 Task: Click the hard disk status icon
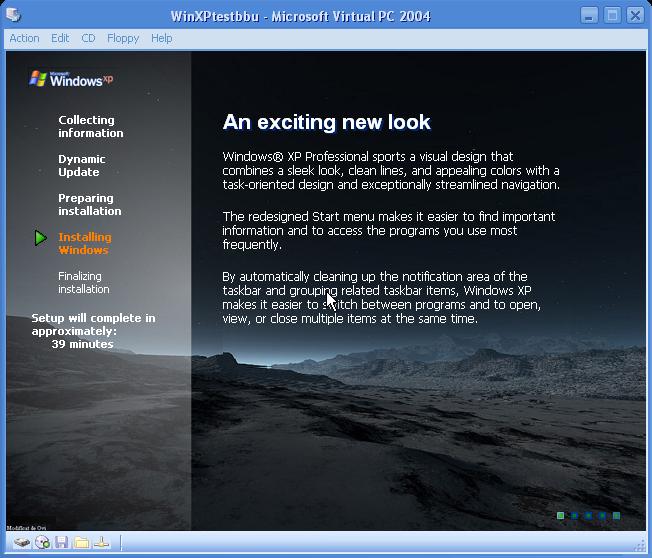[x=22, y=543]
